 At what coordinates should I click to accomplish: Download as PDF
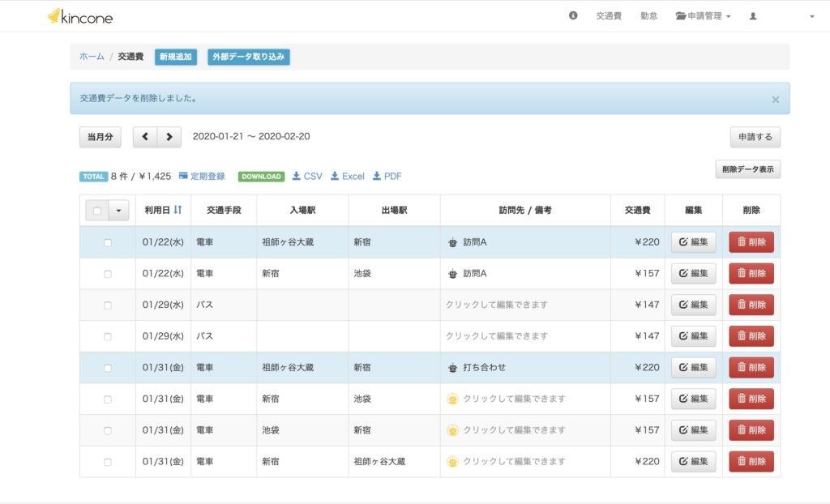(x=387, y=177)
